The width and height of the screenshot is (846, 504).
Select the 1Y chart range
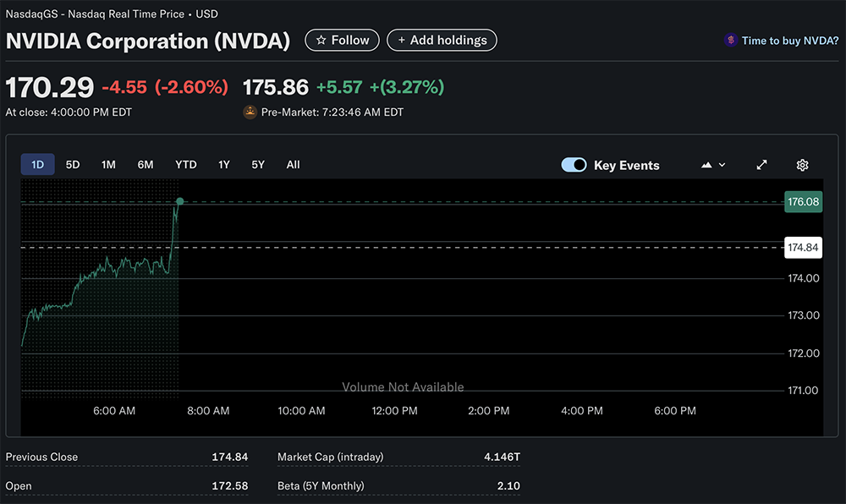[x=223, y=165]
